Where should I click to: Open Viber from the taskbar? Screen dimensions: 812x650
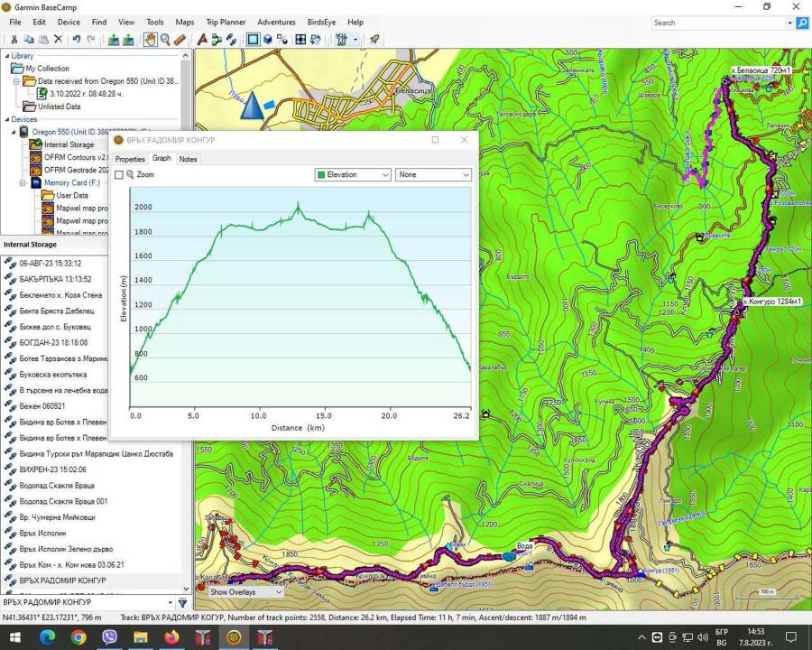pyautogui.click(x=109, y=636)
